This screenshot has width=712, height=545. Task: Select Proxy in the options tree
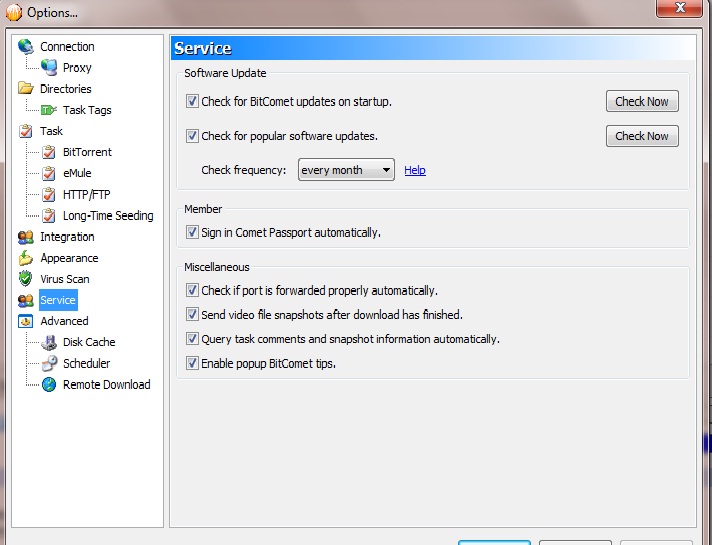(x=77, y=68)
